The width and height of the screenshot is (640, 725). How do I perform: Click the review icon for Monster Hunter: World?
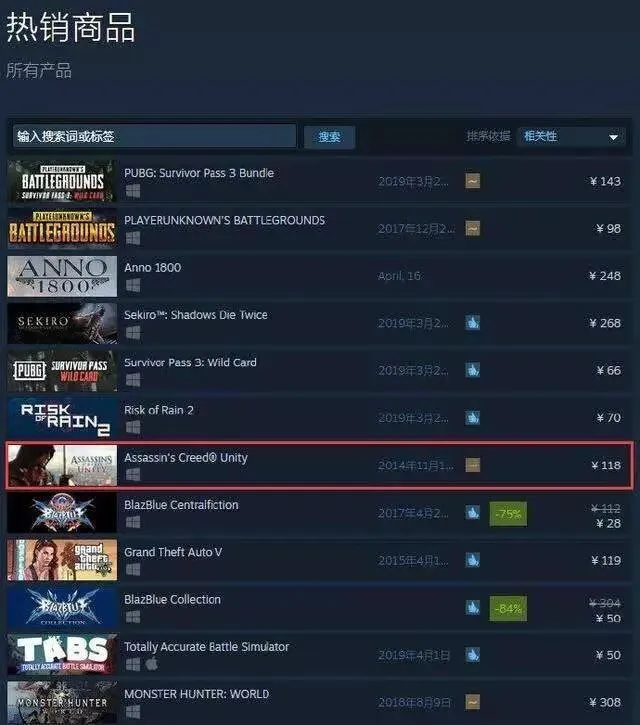(x=472, y=701)
